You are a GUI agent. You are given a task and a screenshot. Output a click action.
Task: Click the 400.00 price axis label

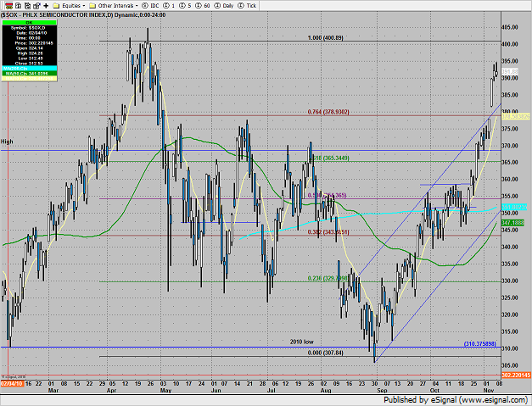510,44
